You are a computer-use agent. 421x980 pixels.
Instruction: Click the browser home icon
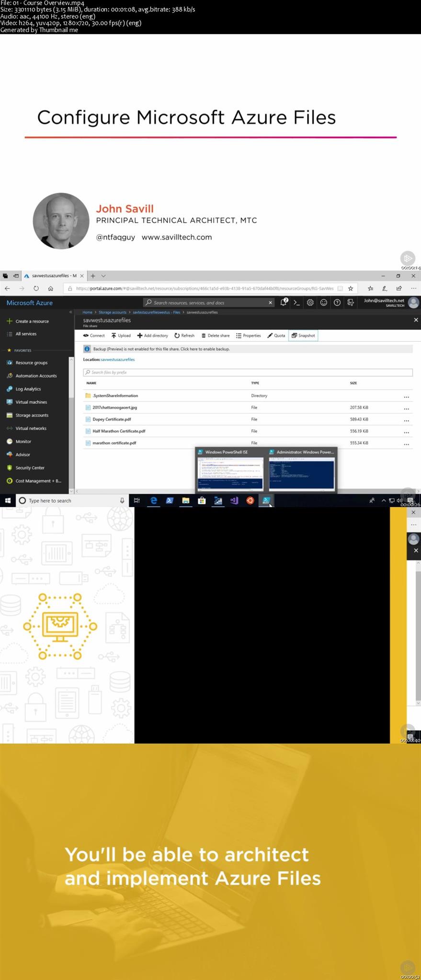click(50, 289)
